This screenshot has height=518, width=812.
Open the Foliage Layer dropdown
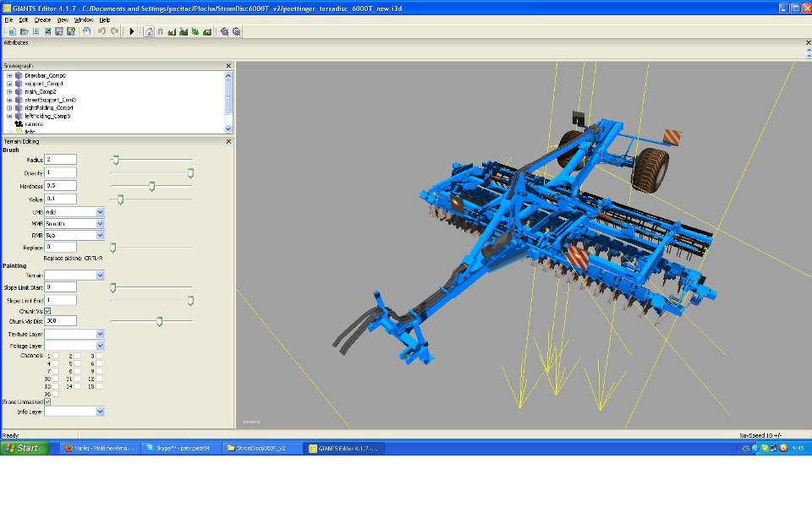pyautogui.click(x=100, y=345)
